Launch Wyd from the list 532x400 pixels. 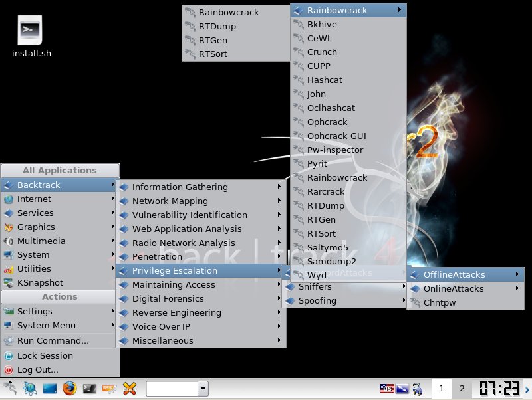pyautogui.click(x=348, y=275)
